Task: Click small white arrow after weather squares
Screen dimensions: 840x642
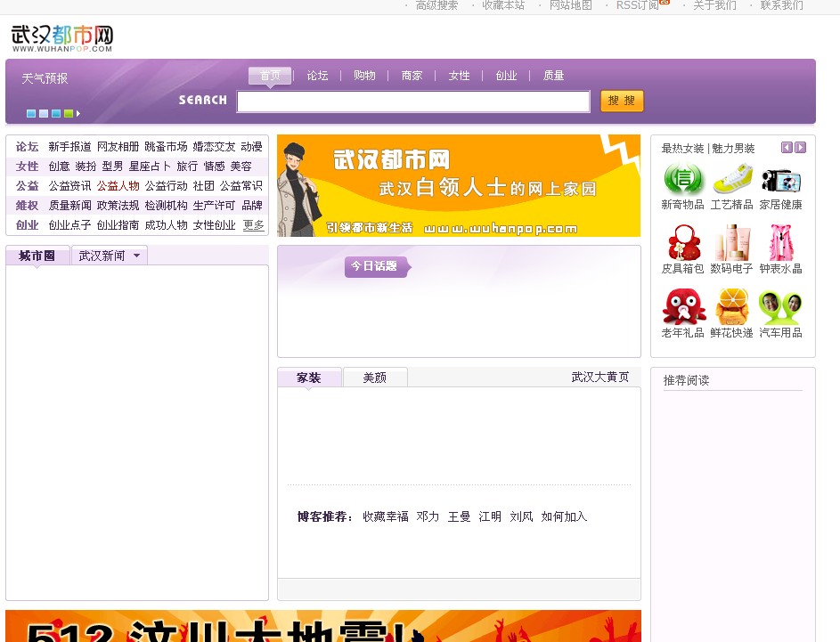Action: click(78, 114)
